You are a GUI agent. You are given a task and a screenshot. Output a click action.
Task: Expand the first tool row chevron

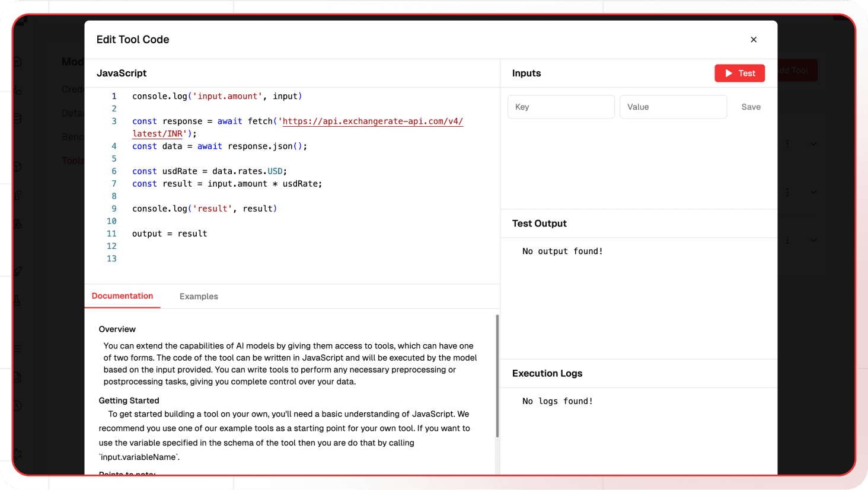[813, 144]
